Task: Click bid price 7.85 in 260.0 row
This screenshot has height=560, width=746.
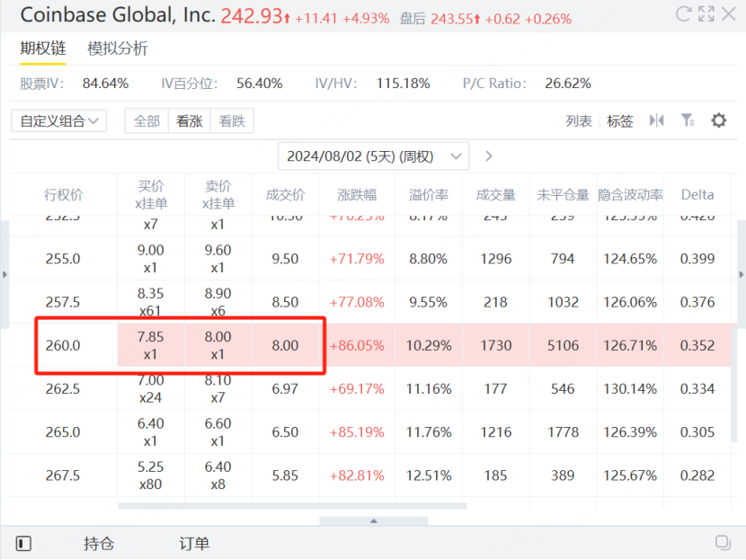Action: [150, 337]
